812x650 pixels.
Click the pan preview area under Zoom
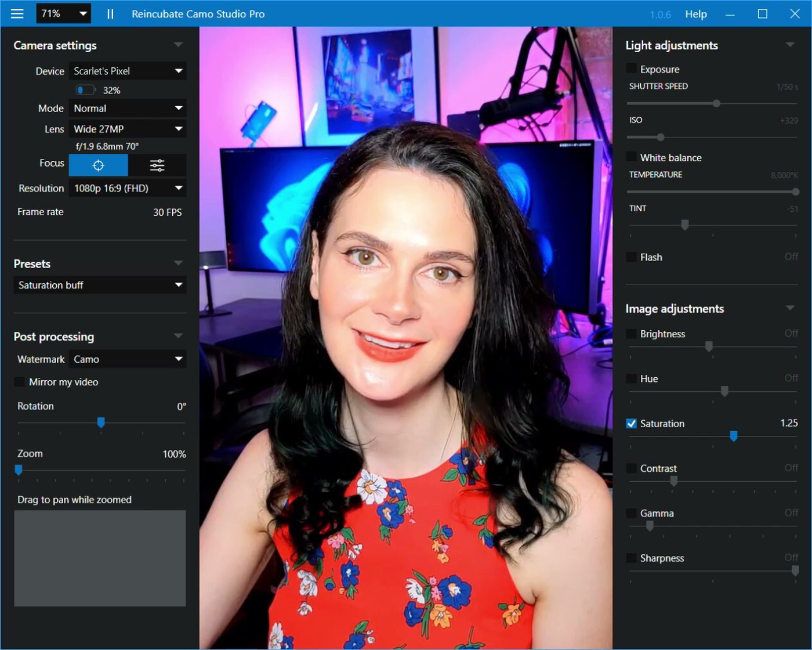point(100,558)
